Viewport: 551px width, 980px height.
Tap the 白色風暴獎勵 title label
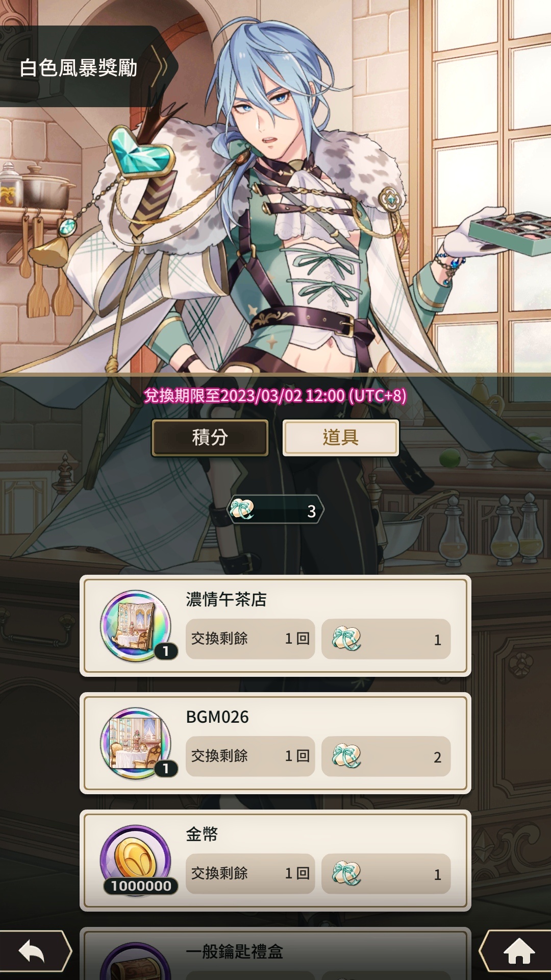(x=79, y=68)
